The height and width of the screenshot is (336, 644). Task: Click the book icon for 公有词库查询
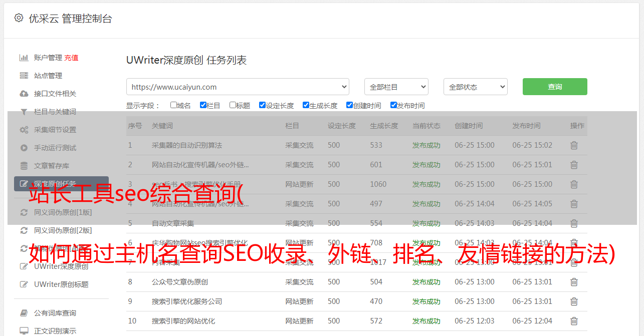coord(24,313)
